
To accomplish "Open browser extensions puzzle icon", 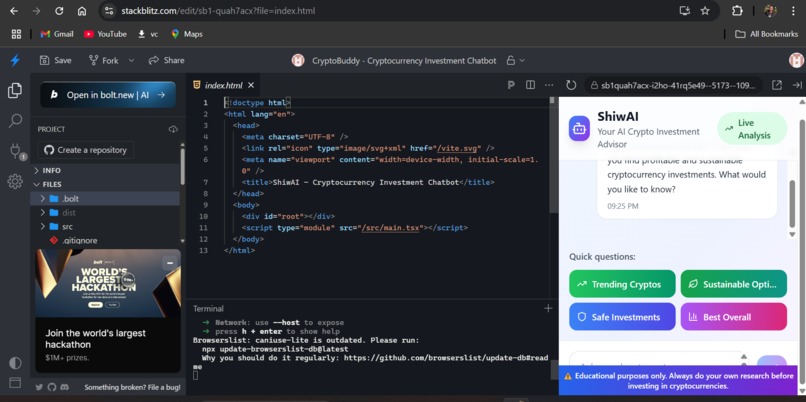I will pyautogui.click(x=737, y=11).
